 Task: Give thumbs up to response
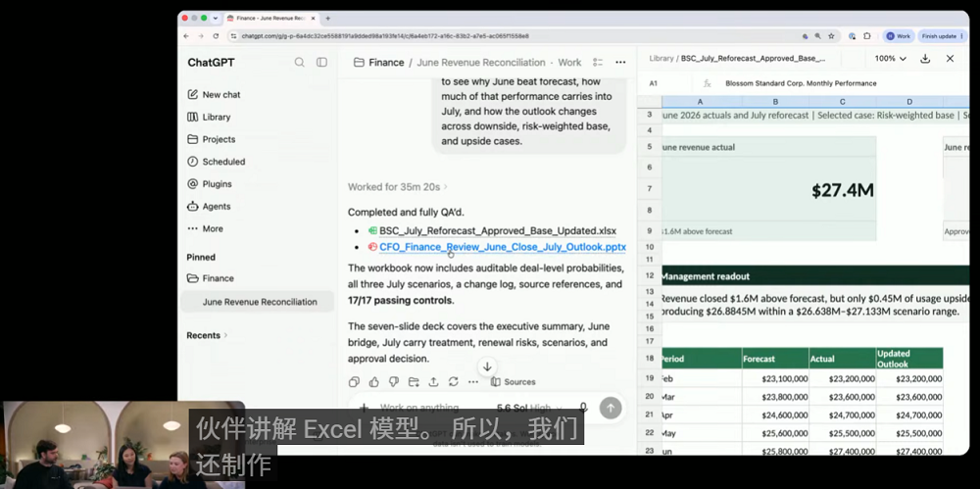[373, 382]
